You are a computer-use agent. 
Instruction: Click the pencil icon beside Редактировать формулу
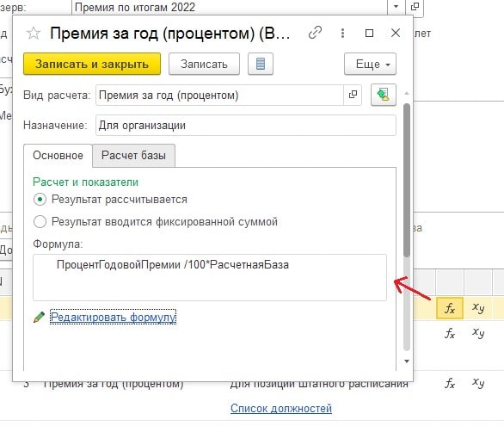[x=40, y=317]
